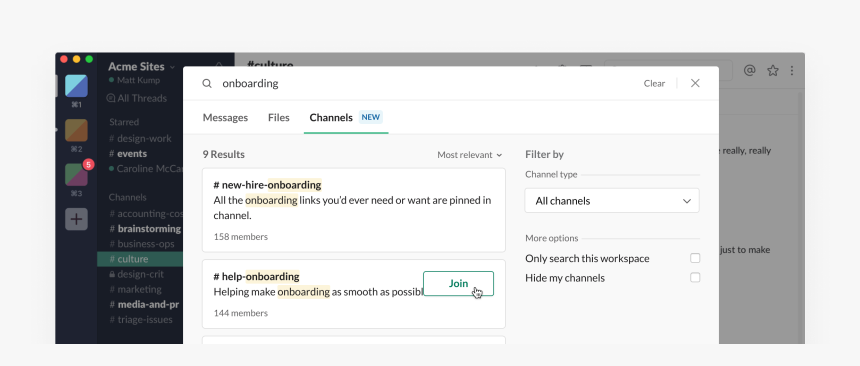Screen dimensions: 860x366
Task: Open All Threads in sidebar
Action: pyautogui.click(x=137, y=98)
